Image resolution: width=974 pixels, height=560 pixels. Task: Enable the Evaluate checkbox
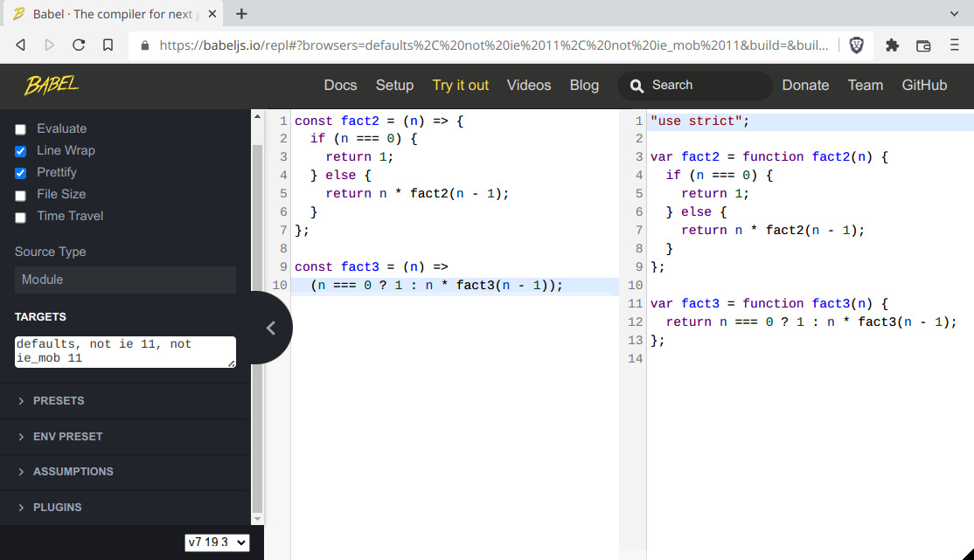point(22,128)
